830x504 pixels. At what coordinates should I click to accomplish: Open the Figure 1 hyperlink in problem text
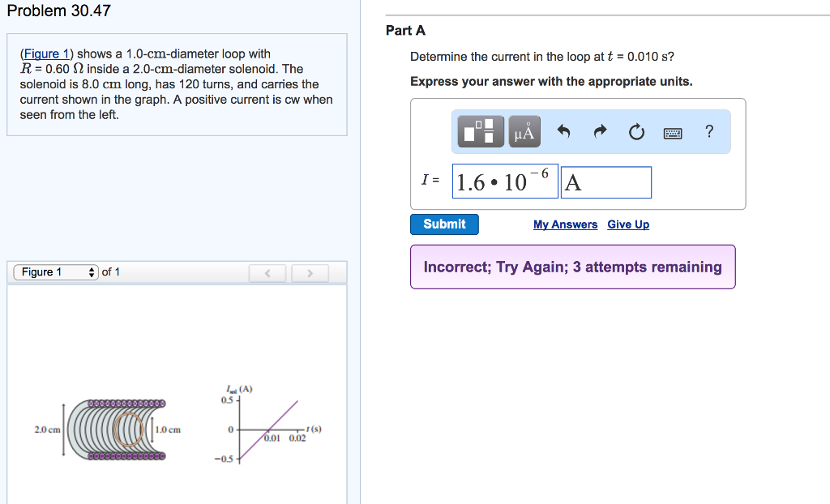[x=47, y=54]
